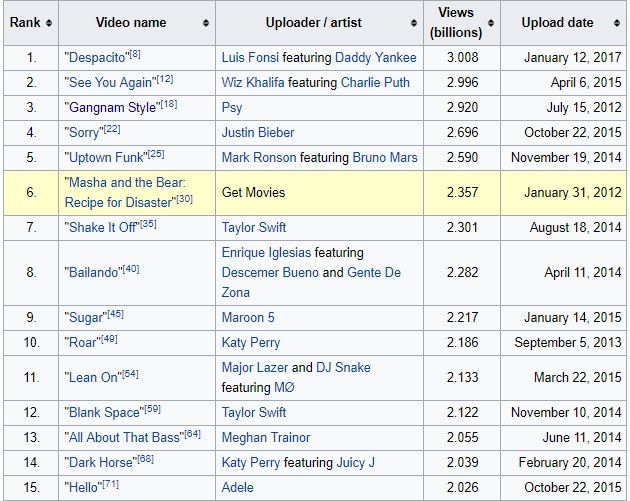The height and width of the screenshot is (501, 630).
Task: Open citation [30] reference
Action: [184, 199]
